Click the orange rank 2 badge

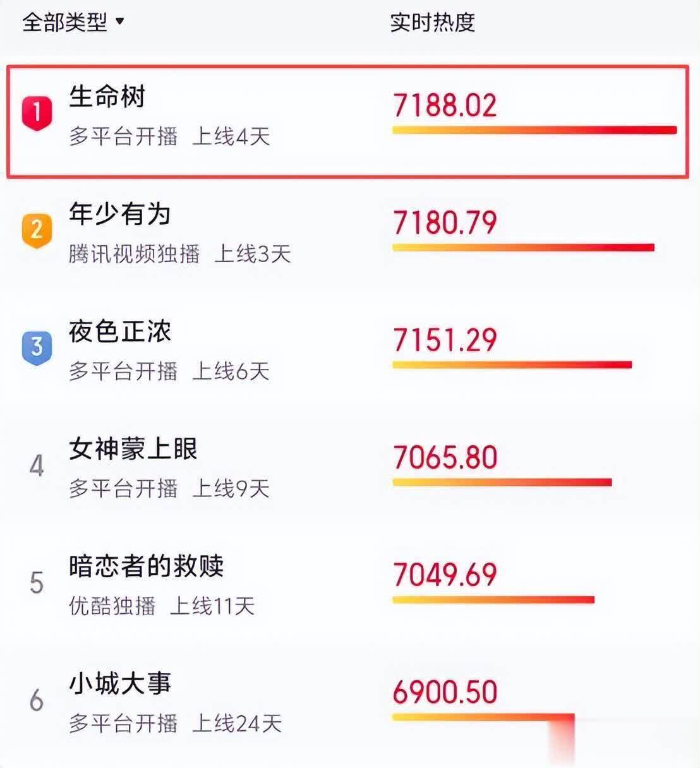[37, 229]
